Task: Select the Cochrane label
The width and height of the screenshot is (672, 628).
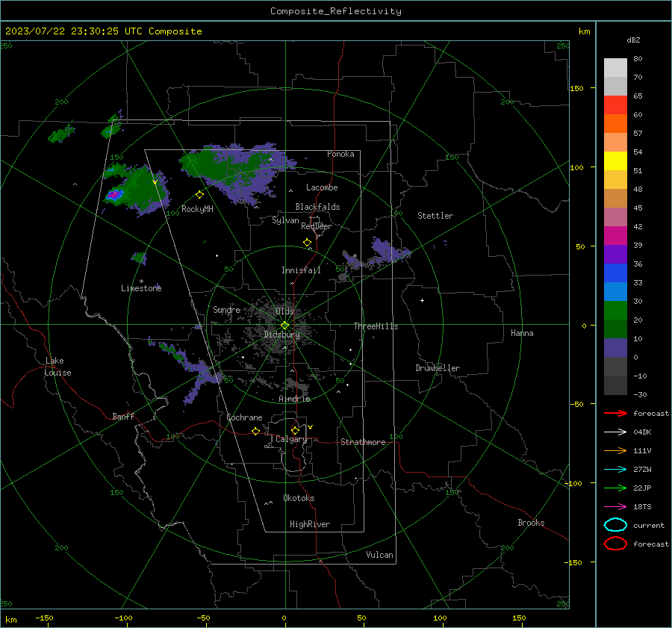Action: [x=244, y=417]
